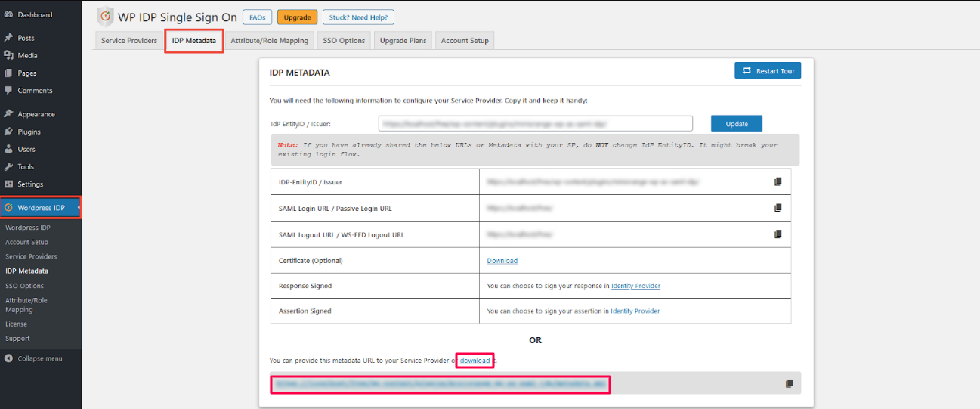Open the SSO Options tab
The image size is (980, 409).
[344, 41]
